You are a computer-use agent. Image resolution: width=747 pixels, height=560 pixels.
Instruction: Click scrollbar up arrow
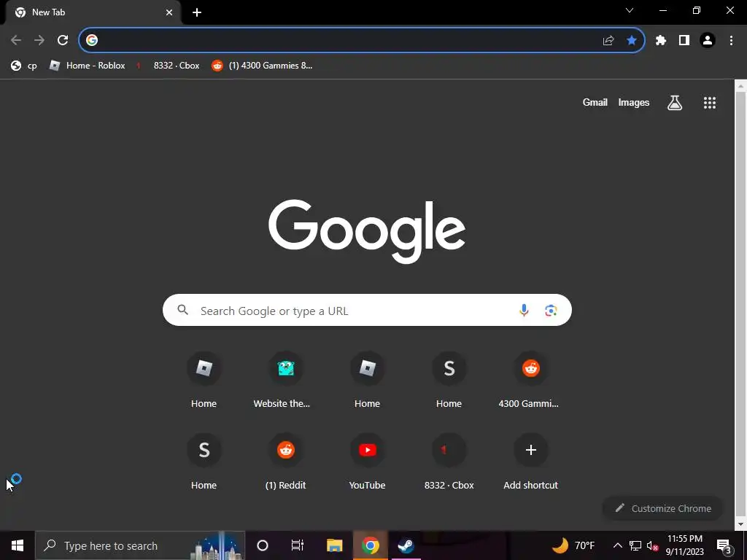pyautogui.click(x=741, y=86)
